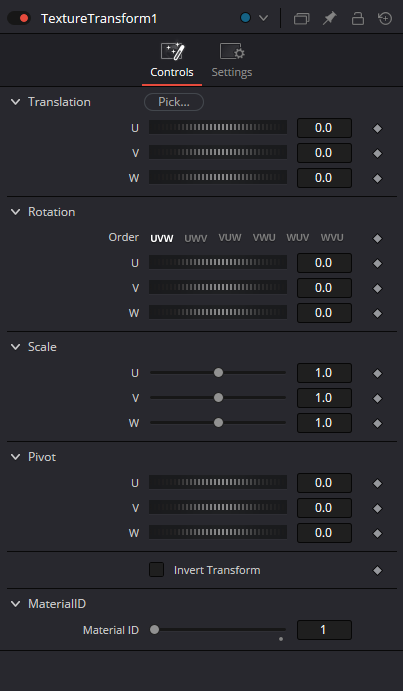Collapse the Pivot section
The width and height of the screenshot is (403, 691).
pyautogui.click(x=15, y=457)
